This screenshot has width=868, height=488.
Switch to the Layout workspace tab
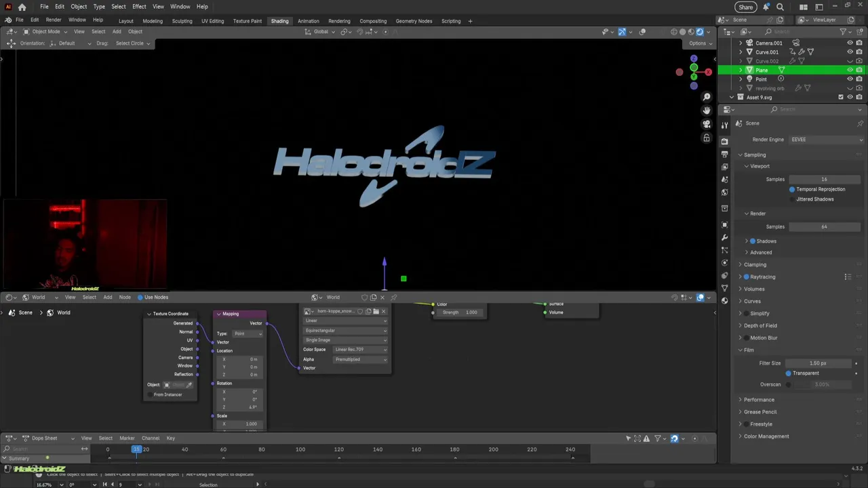pos(126,21)
